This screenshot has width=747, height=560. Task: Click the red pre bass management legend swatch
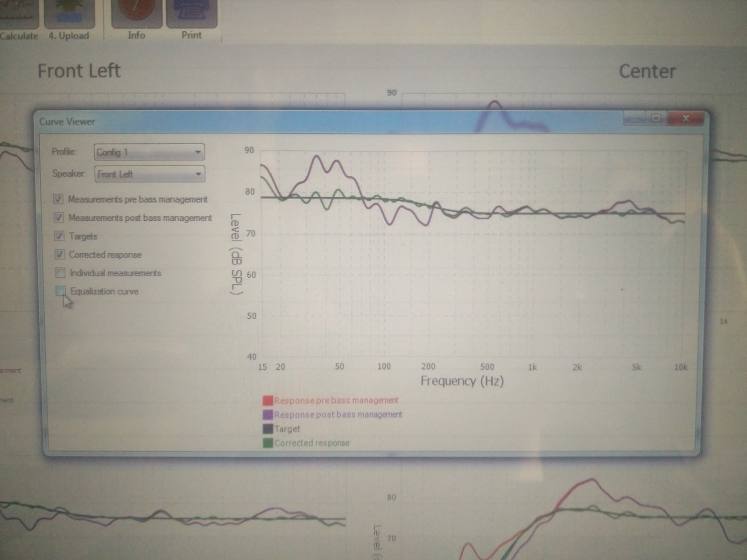pos(268,400)
